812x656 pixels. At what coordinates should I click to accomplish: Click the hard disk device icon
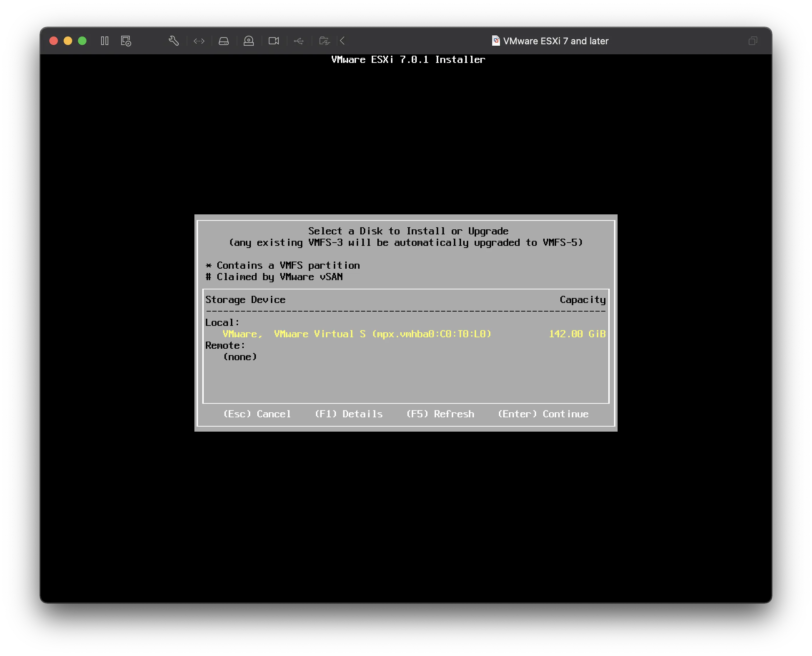224,41
